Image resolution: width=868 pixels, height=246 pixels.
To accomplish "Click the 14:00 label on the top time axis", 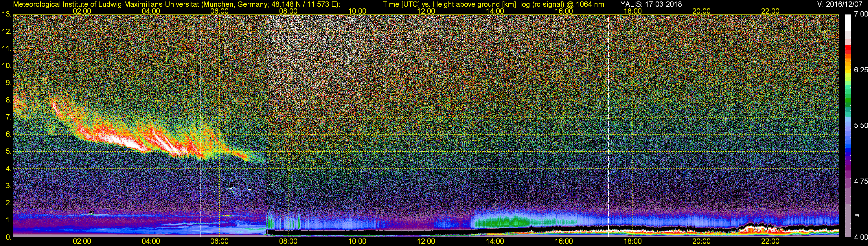I will (495, 11).
